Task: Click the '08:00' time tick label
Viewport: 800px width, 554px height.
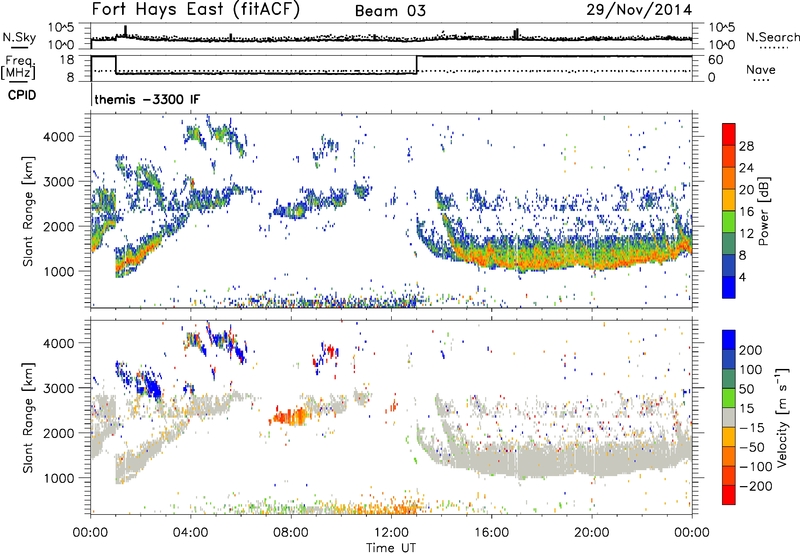Action: click(x=291, y=533)
